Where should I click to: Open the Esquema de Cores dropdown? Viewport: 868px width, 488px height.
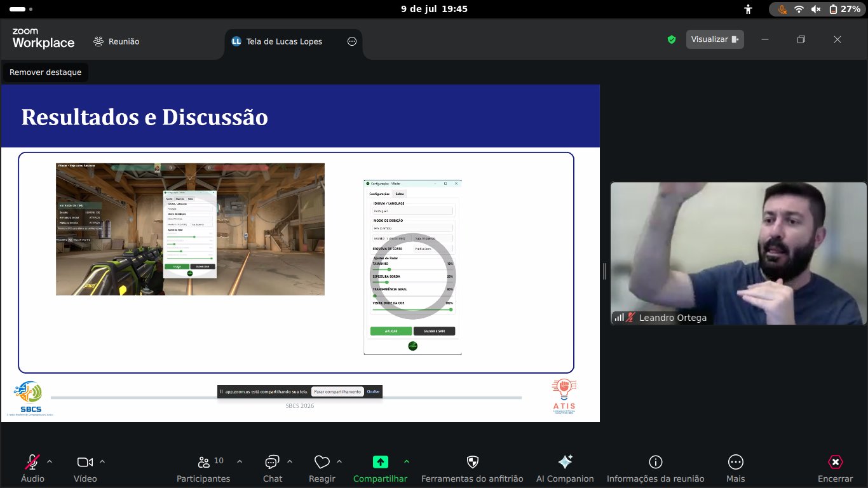point(433,249)
